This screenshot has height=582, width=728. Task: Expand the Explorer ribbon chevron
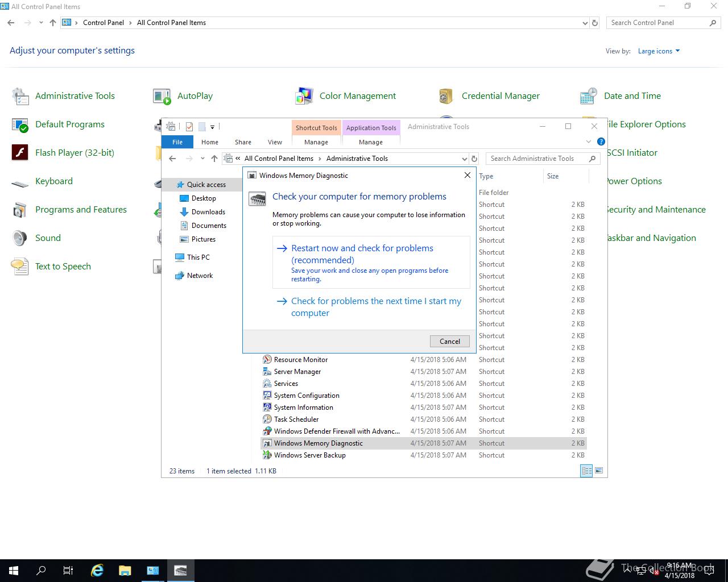pyautogui.click(x=589, y=142)
